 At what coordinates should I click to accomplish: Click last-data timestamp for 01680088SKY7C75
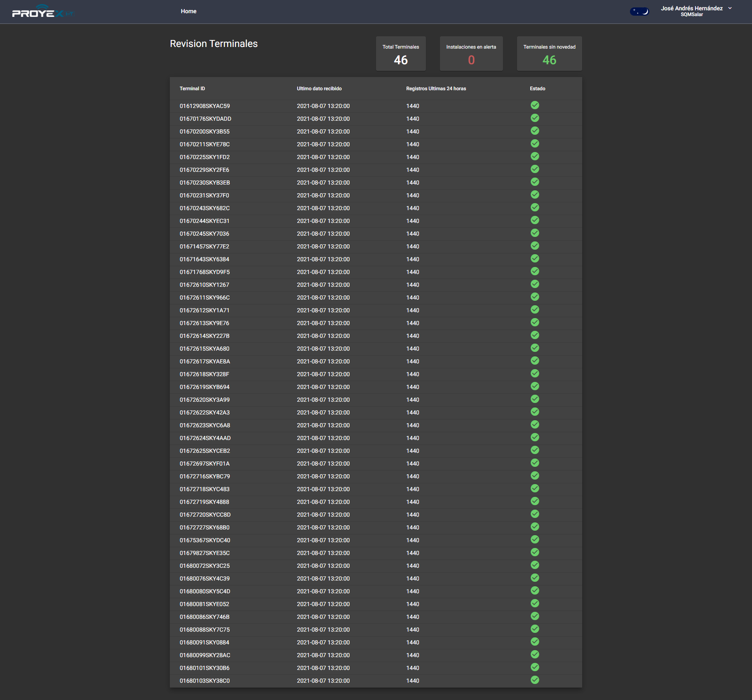[x=323, y=630]
